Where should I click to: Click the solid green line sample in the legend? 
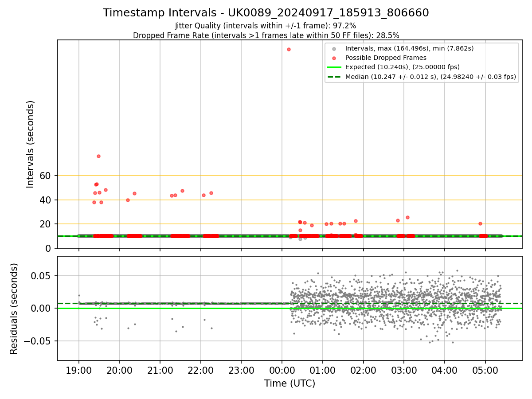click(334, 67)
